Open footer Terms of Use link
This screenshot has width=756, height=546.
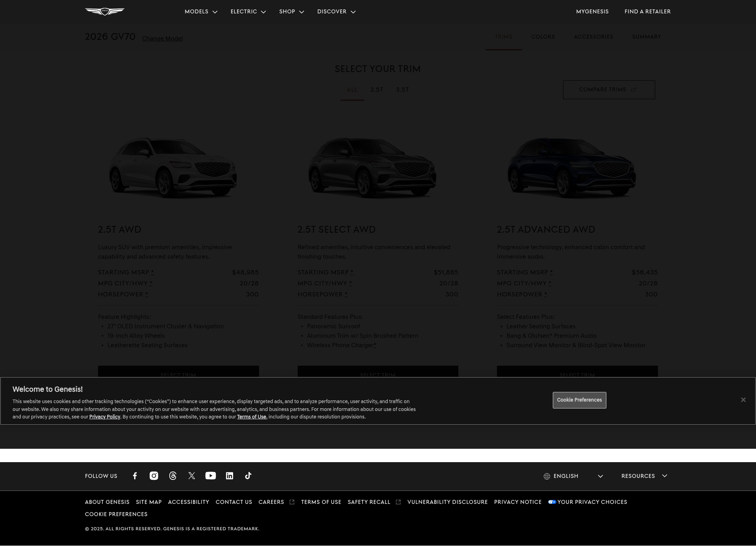pos(321,502)
